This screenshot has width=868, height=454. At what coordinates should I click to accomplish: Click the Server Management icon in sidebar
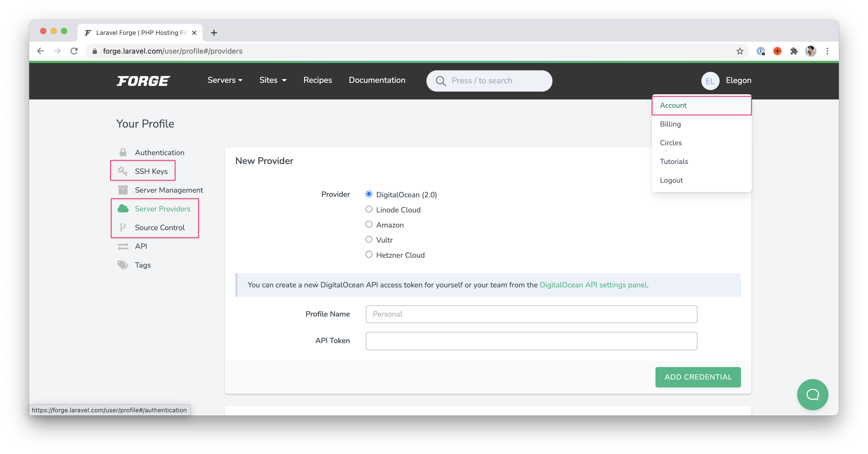(122, 190)
